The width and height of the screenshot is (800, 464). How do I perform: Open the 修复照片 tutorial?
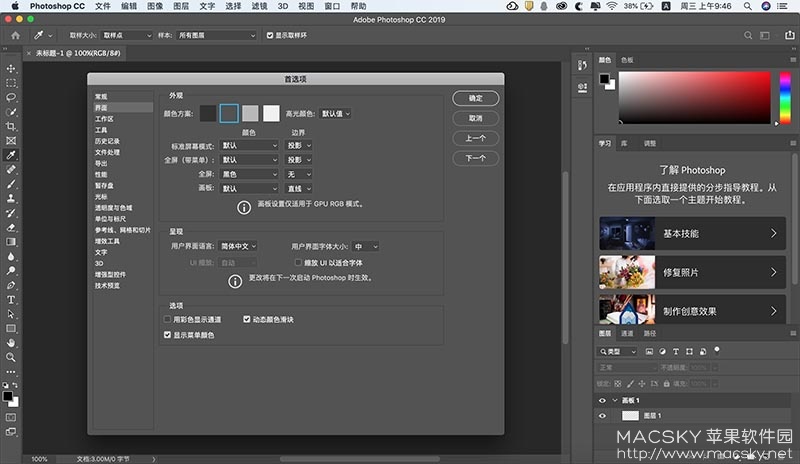tap(692, 272)
